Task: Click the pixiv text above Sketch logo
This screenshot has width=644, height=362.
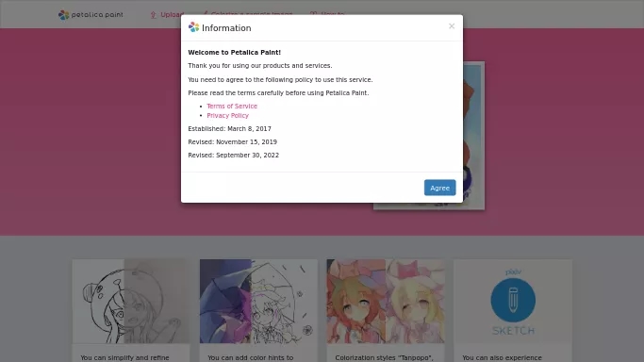Action: [513, 271]
